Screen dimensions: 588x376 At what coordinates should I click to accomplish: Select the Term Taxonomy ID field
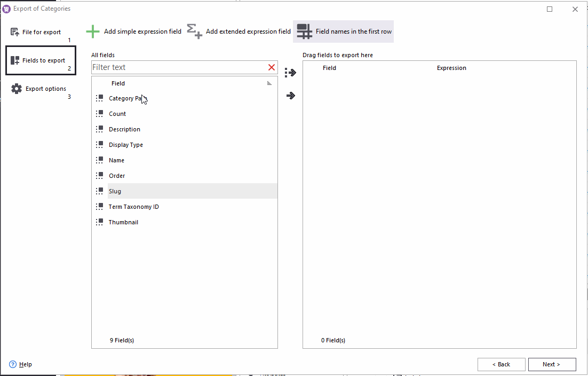point(133,206)
